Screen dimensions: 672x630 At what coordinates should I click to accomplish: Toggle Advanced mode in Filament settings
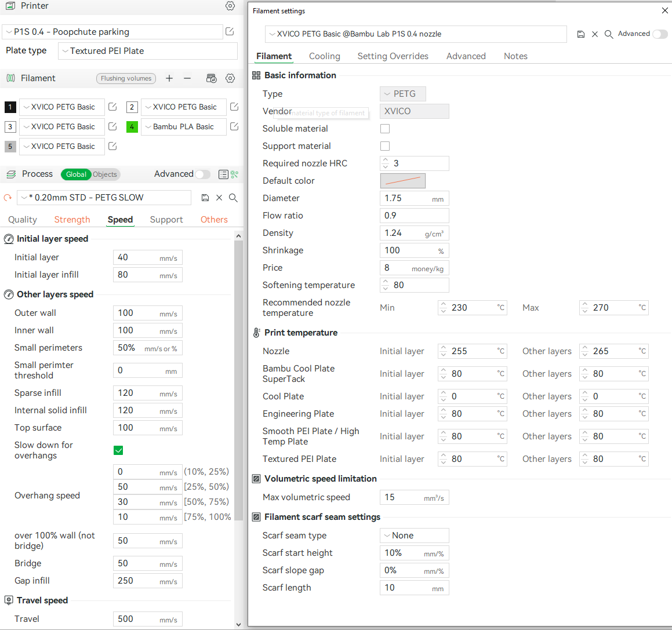click(x=660, y=34)
